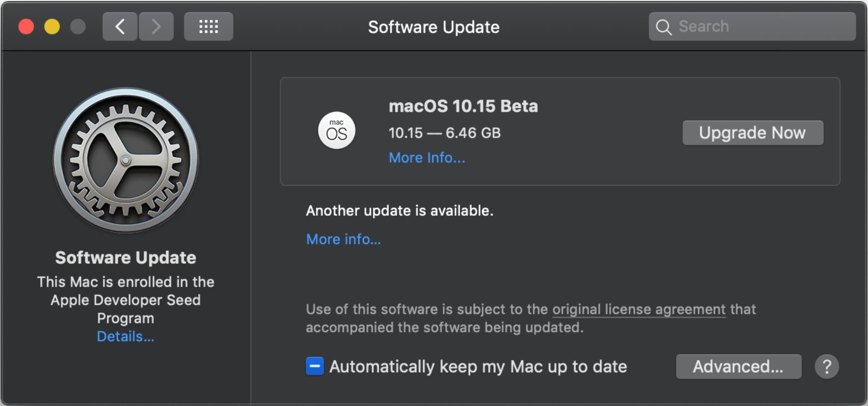The width and height of the screenshot is (868, 406).
Task: Show all preferences via grid icon
Action: (208, 27)
